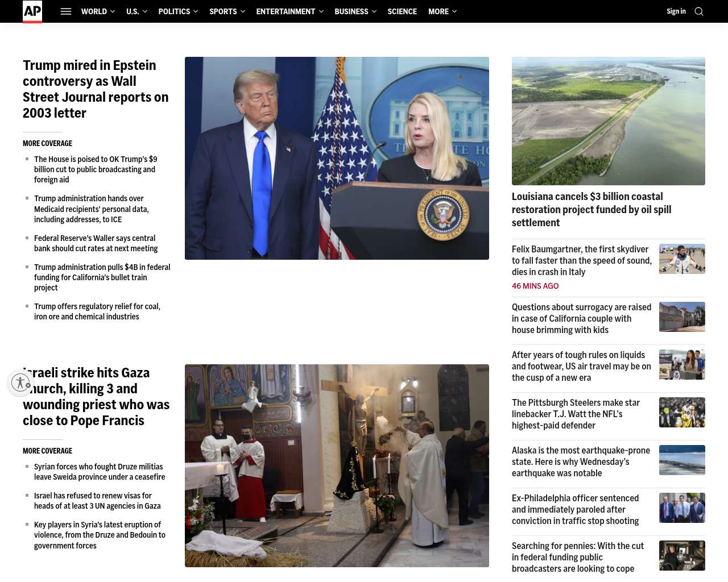Expand the More dropdown chevron
728x582 pixels.
pyautogui.click(x=454, y=11)
